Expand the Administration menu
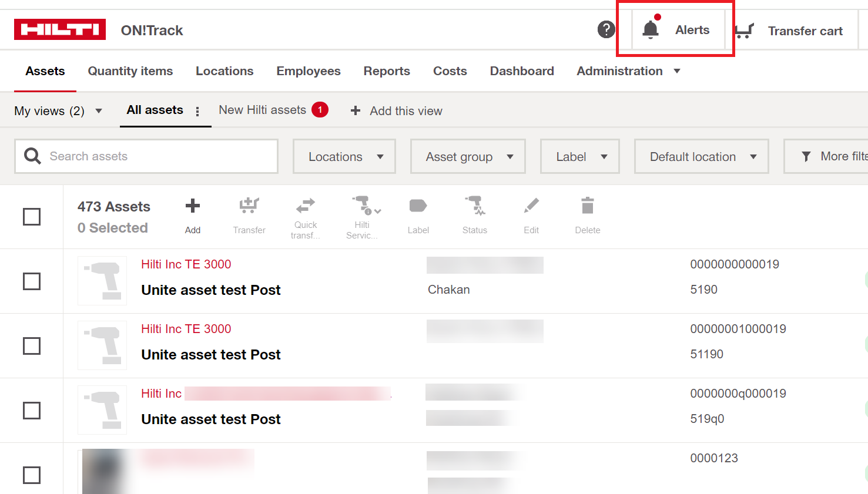 pyautogui.click(x=628, y=71)
